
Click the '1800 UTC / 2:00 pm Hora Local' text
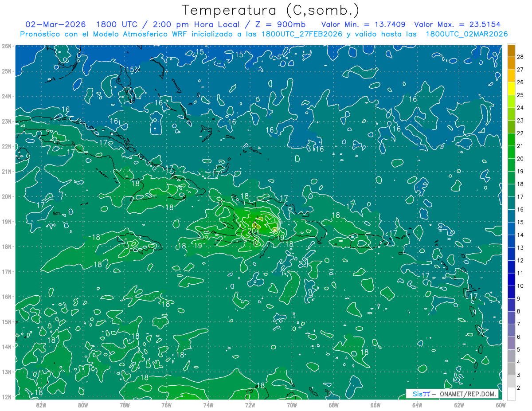[168, 24]
